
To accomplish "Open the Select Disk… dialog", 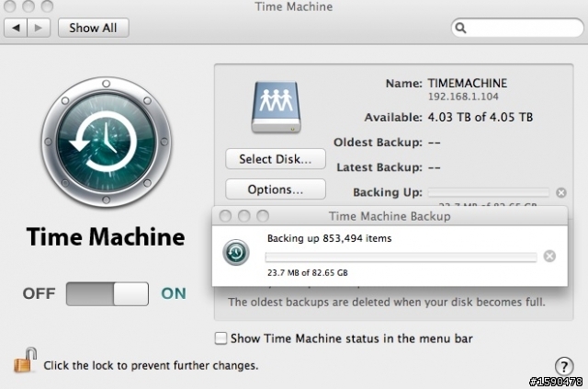I will click(x=276, y=159).
